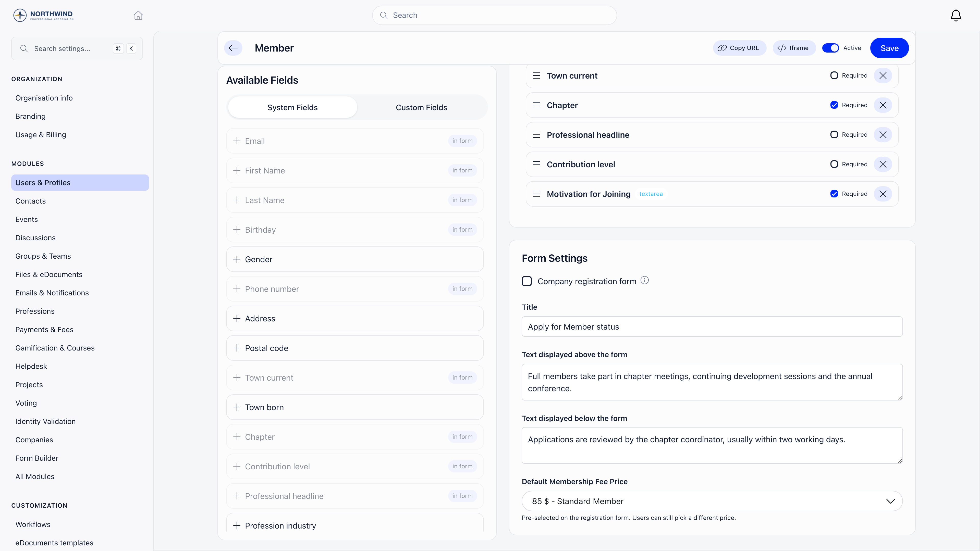Open Default Membership Fee Price dropdown
Viewport: 980px width, 551px height.
point(712,501)
